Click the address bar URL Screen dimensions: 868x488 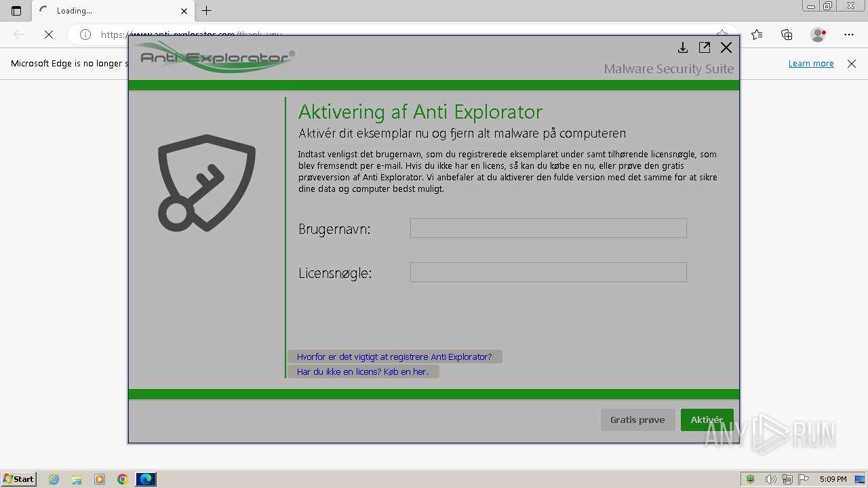click(191, 35)
